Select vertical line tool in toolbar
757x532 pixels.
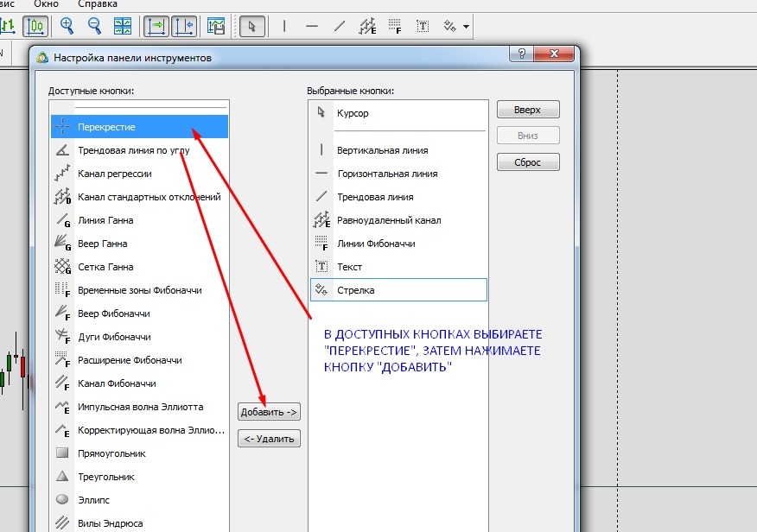click(284, 26)
